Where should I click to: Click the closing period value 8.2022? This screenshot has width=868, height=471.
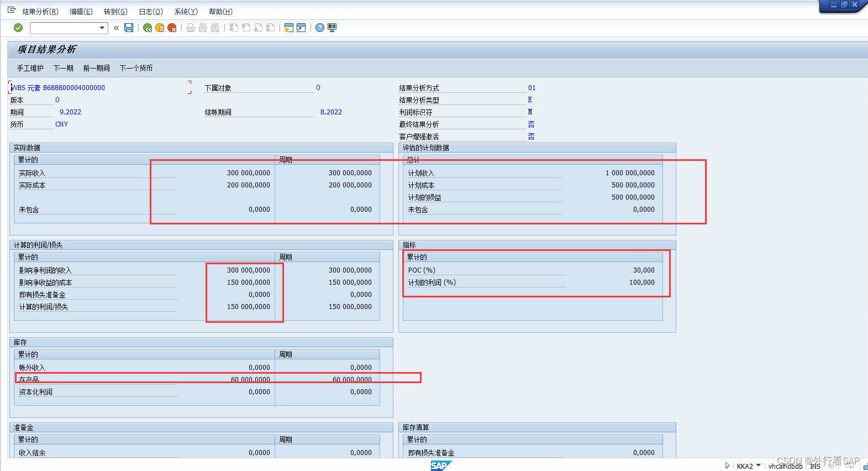coord(331,112)
